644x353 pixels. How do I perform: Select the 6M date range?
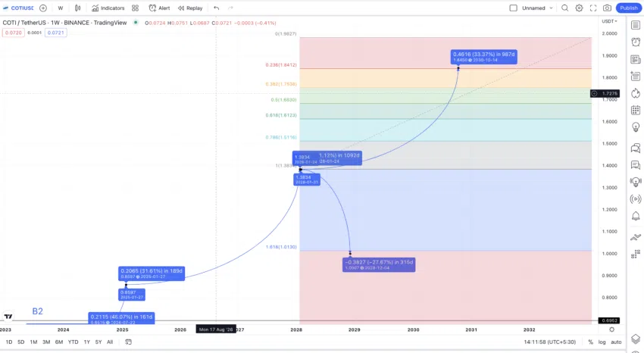click(x=59, y=342)
